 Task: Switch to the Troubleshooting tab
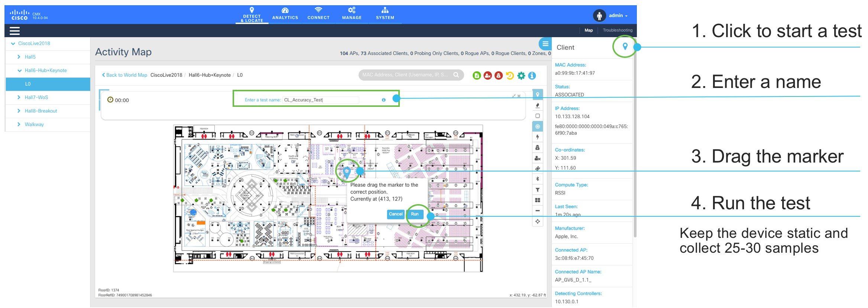tap(618, 30)
